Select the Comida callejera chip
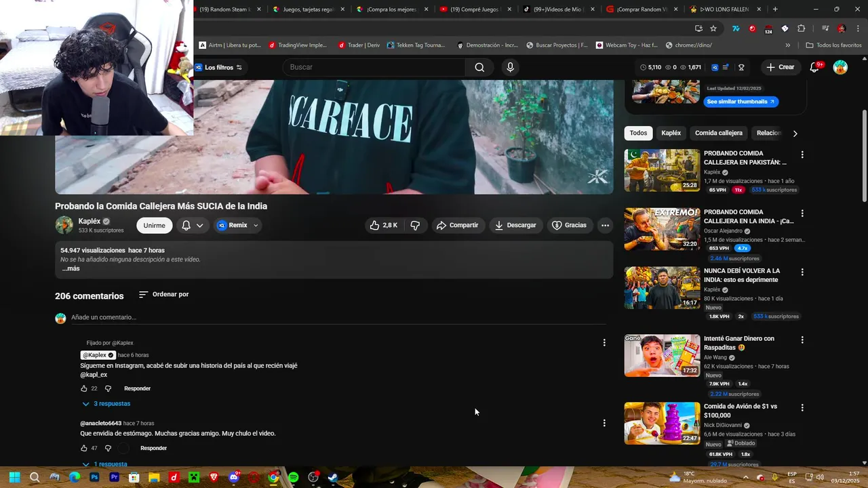Image resolution: width=868 pixels, height=488 pixels. coord(718,133)
